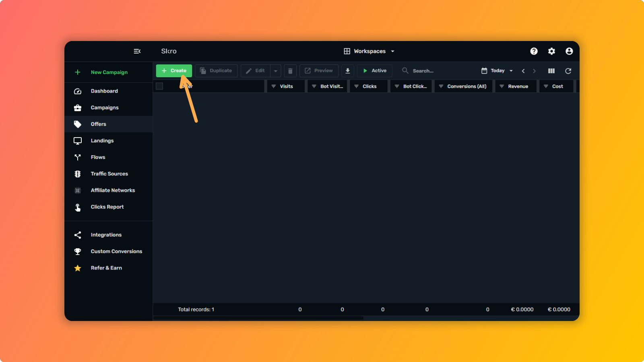Click the Workspaces grid icon
Screen dimensions: 644x362
click(347, 51)
